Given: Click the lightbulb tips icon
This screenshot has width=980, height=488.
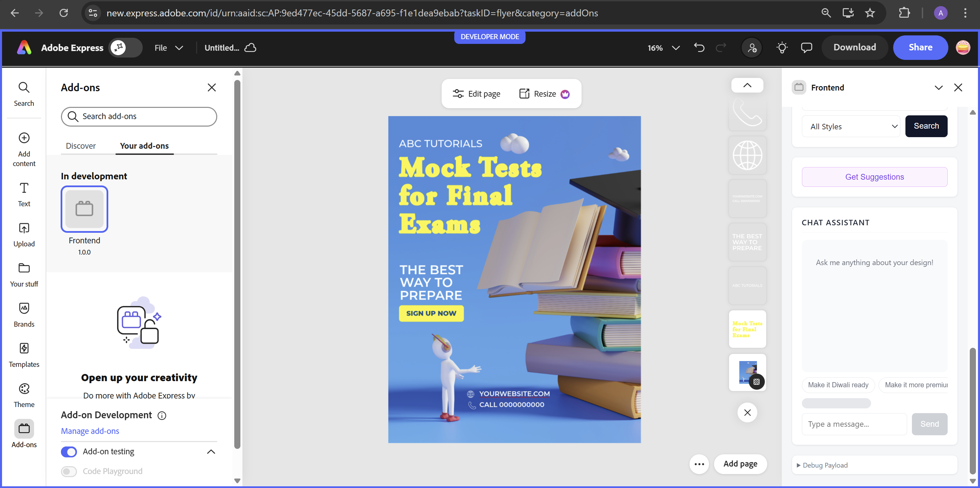Looking at the screenshot, I should 782,48.
